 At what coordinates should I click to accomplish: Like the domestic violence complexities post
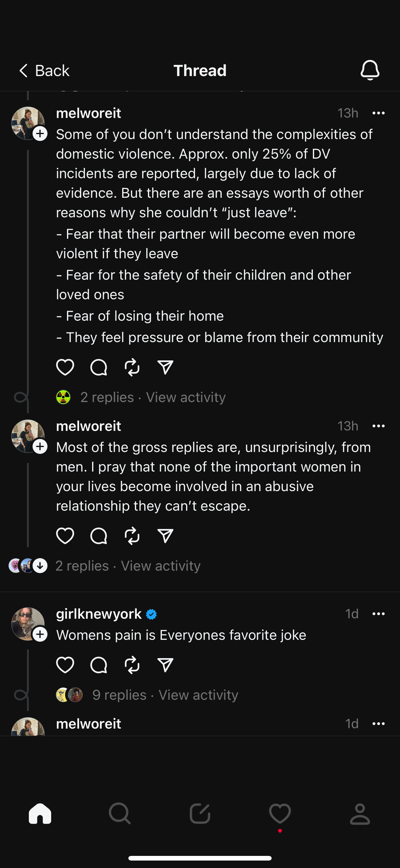[x=65, y=367]
